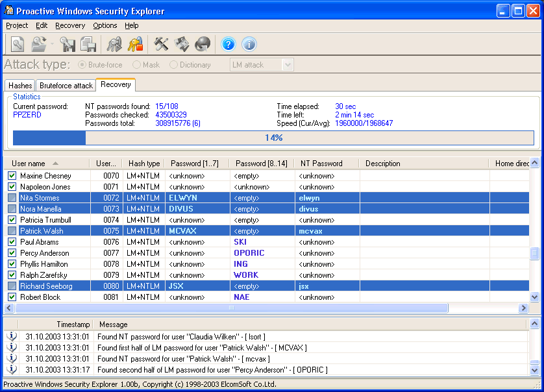Select the Recovery tab
The image size is (544, 392).
[116, 84]
